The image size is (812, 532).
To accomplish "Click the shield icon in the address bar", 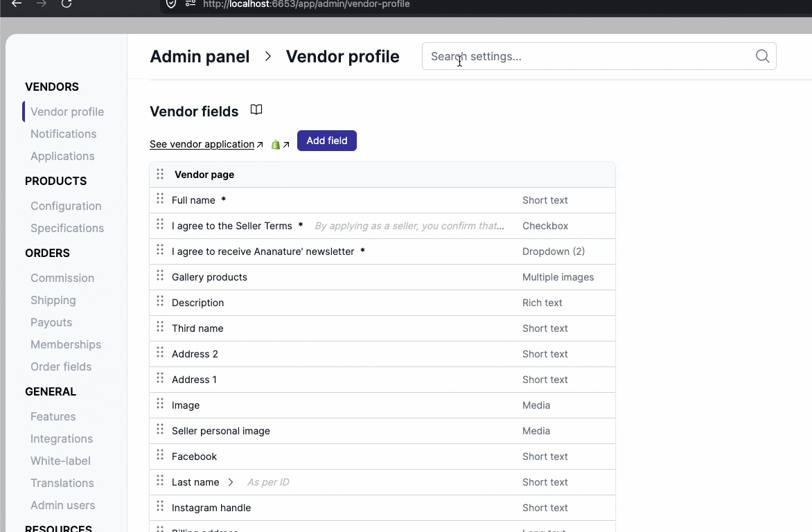I will coord(171,5).
